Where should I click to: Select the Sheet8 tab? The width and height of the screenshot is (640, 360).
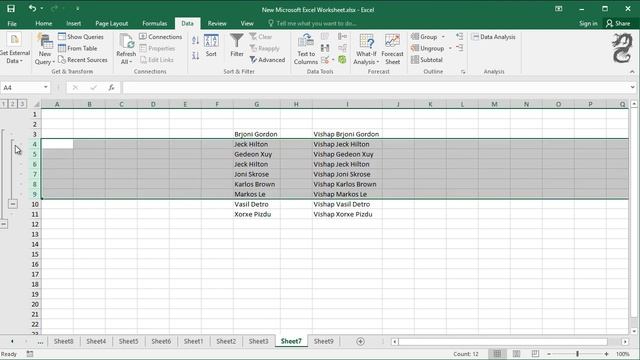tap(64, 341)
